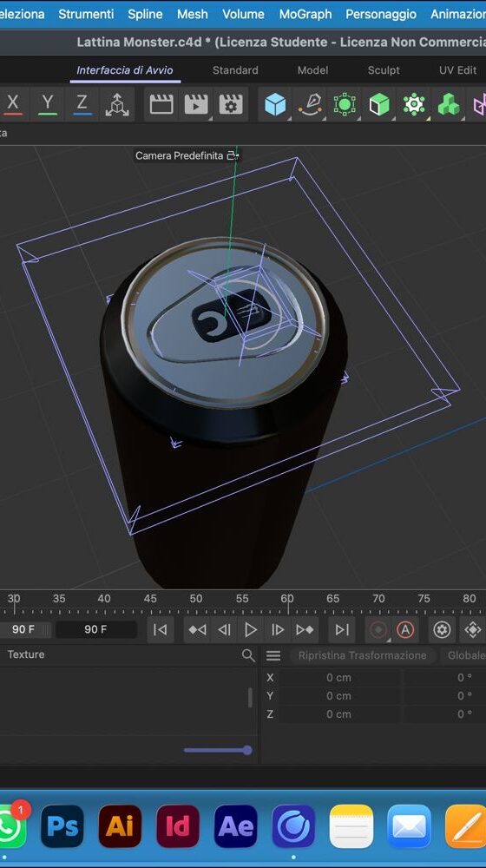This screenshot has height=868, width=486.
Task: Open Render Settings clapperboard with gear
Action: (231, 104)
